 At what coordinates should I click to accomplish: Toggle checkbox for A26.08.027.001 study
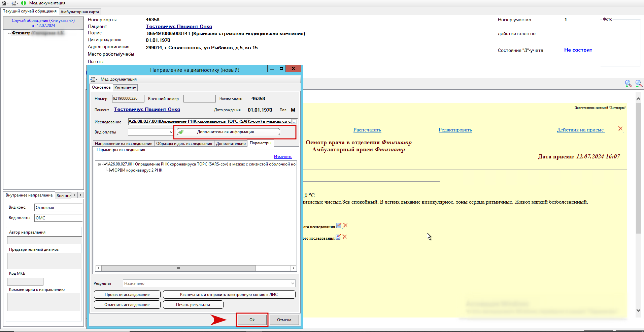click(105, 164)
